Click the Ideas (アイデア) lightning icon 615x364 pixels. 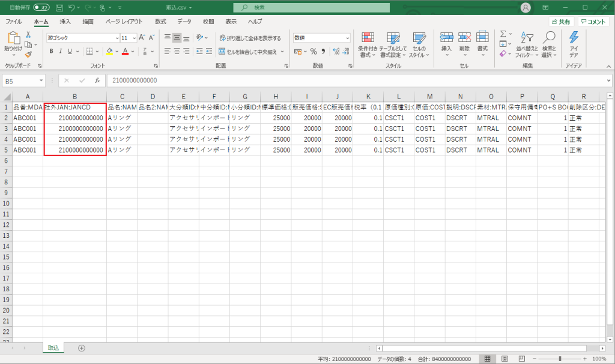pyautogui.click(x=574, y=43)
